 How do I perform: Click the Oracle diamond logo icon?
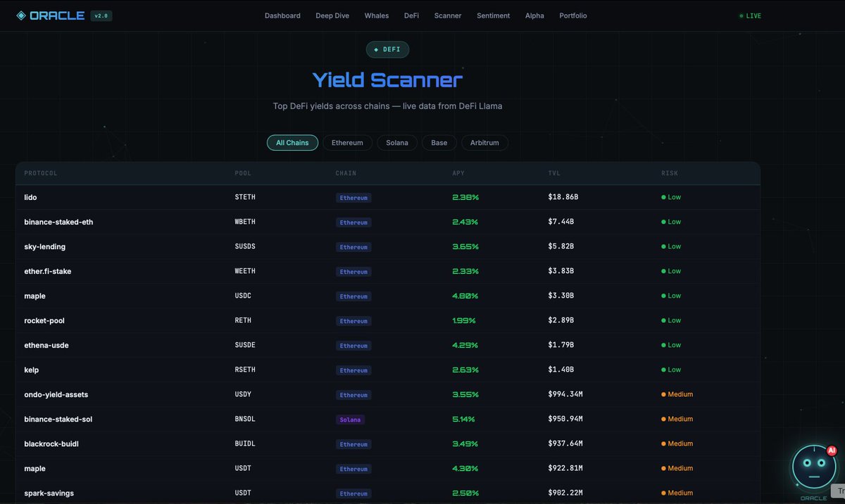tap(21, 15)
